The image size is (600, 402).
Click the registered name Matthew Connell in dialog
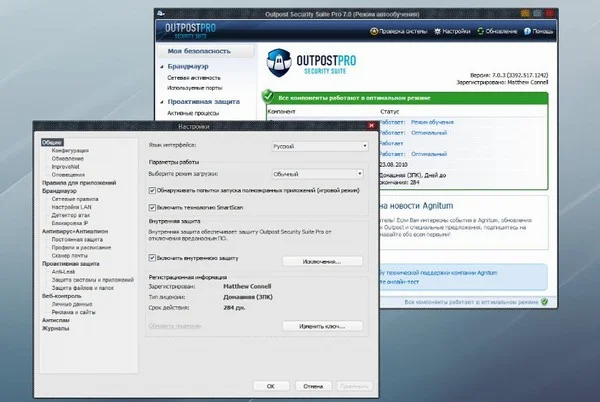(x=247, y=286)
